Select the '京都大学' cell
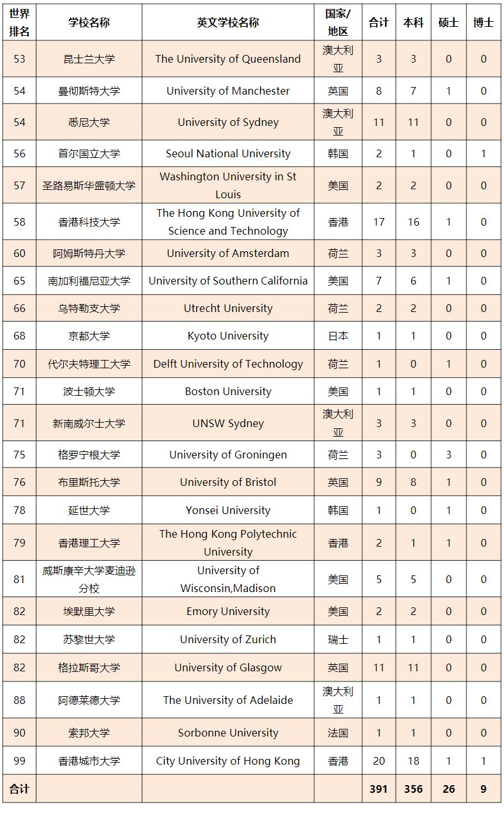Screen dimensions: 504x819 tap(89, 336)
